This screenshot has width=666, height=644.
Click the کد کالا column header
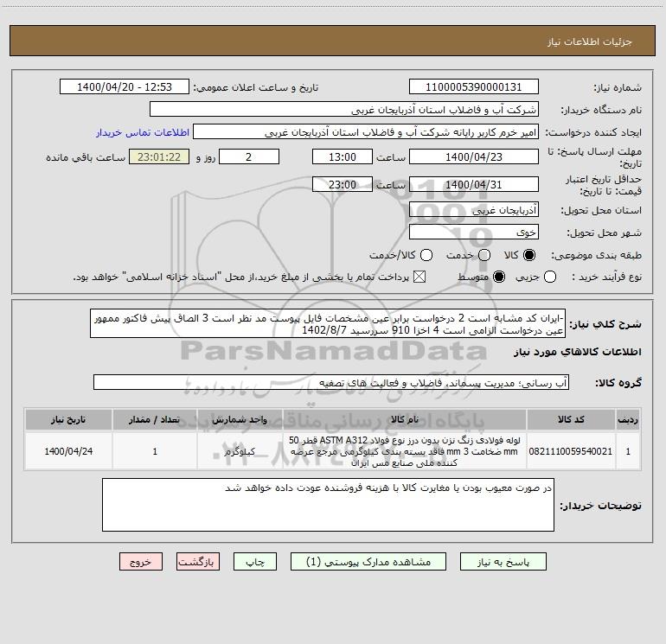571,419
